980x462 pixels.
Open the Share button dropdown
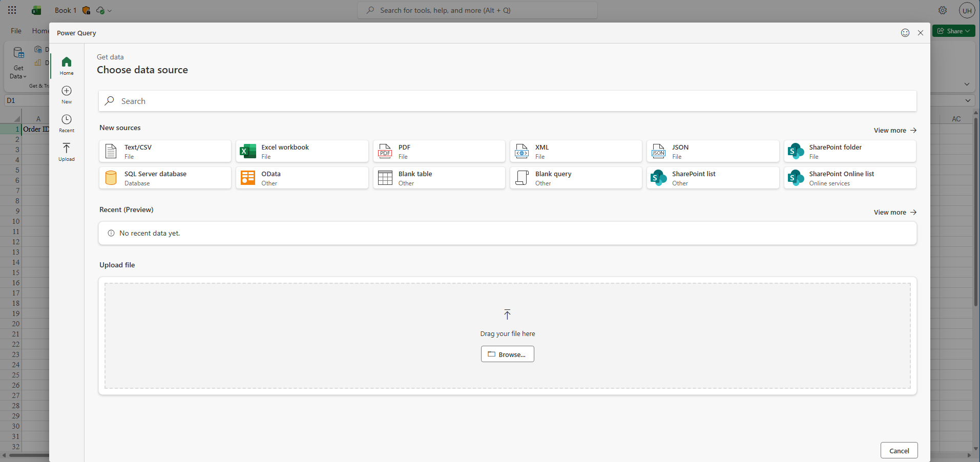coord(953,31)
